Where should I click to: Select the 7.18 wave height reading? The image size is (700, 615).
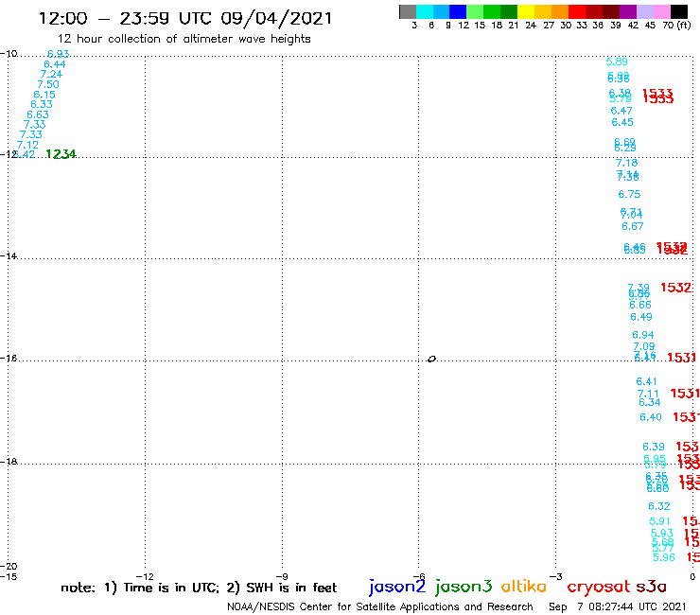pyautogui.click(x=627, y=163)
